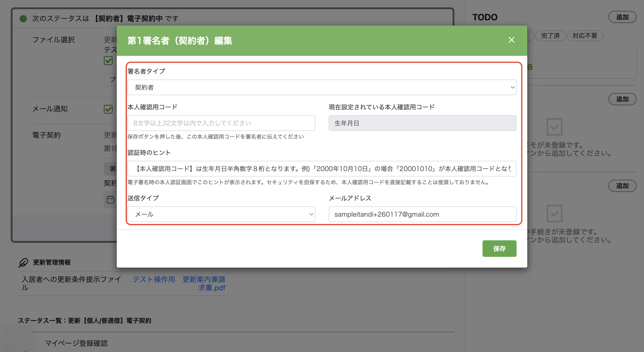The width and height of the screenshot is (644, 352).
Task: Click the 保存ボタンを押した後 helper text
Action: (216, 136)
